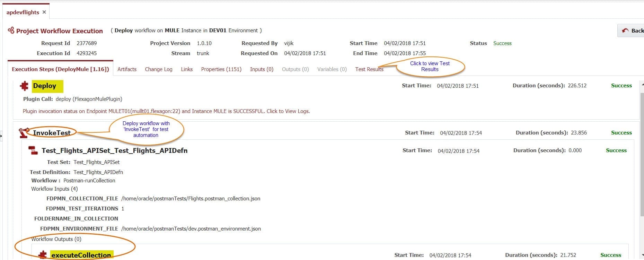Switch to the Artifacts tab

tap(127, 69)
